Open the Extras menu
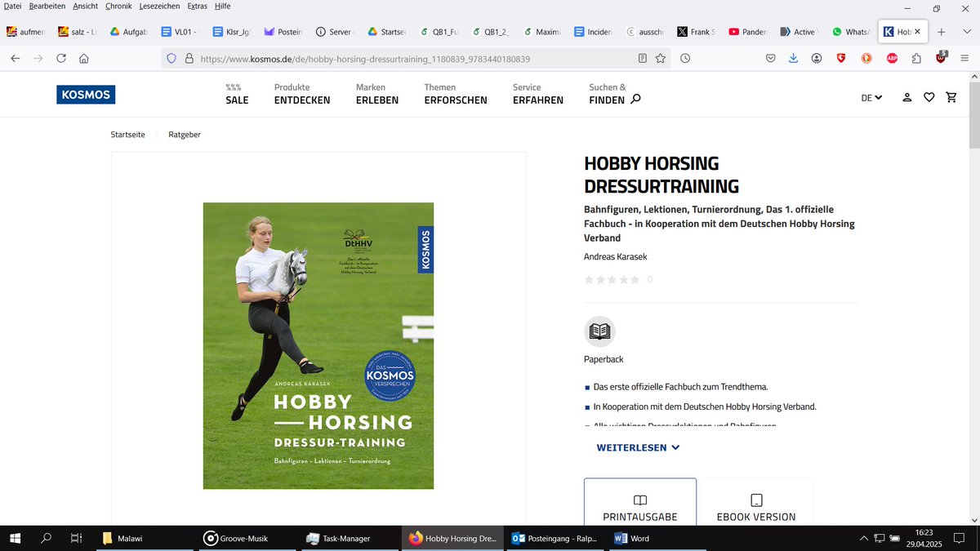Viewport: 980px width, 551px height. tap(197, 6)
